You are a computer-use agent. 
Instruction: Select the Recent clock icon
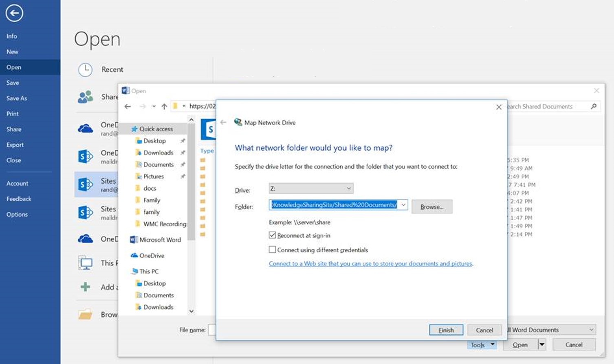point(85,70)
